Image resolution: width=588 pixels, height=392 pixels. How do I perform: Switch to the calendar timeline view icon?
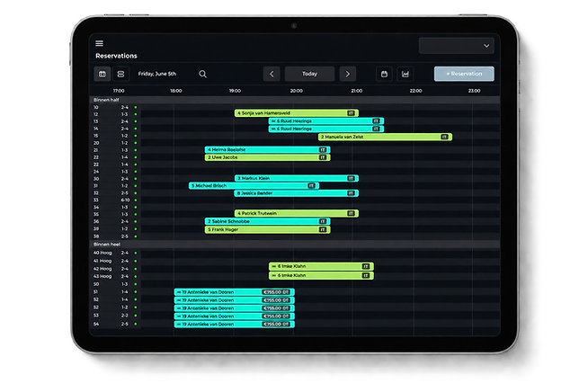pyautogui.click(x=102, y=74)
